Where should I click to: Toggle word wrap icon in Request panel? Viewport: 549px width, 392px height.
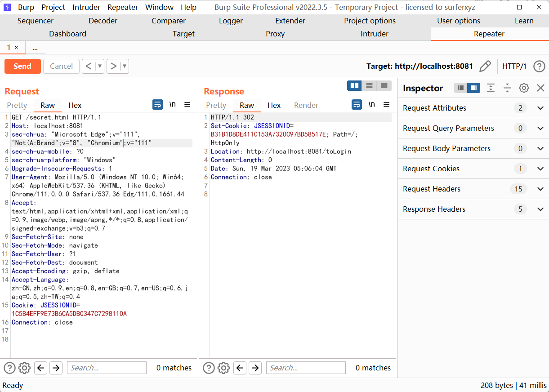click(157, 105)
